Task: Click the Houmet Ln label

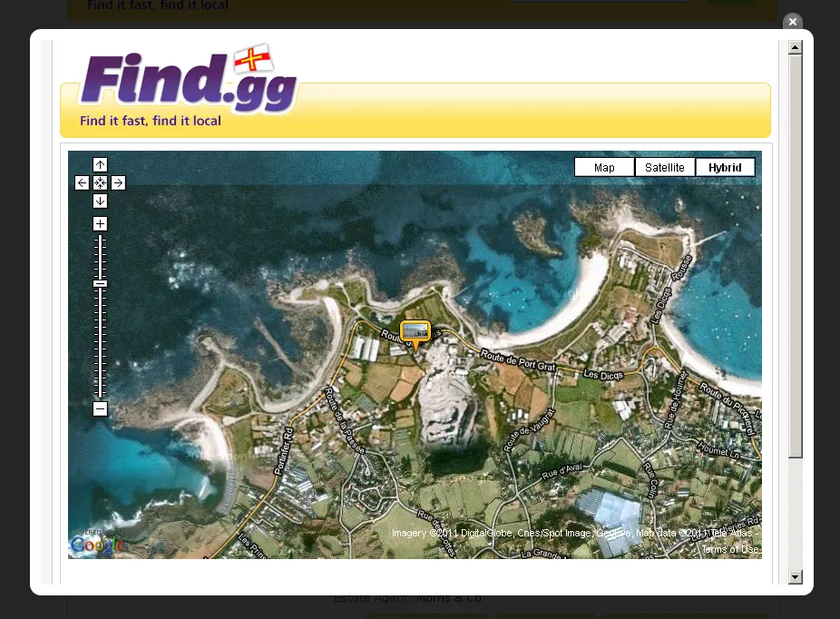Action: [718, 449]
